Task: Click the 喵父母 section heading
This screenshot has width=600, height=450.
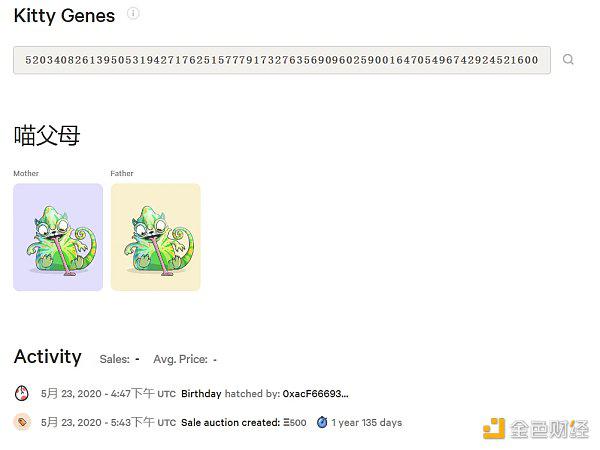Action: tap(47, 135)
